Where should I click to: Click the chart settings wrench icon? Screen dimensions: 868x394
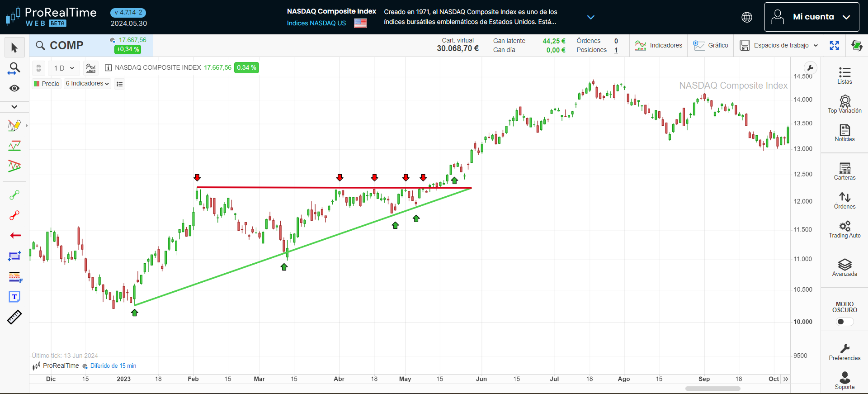(811, 68)
